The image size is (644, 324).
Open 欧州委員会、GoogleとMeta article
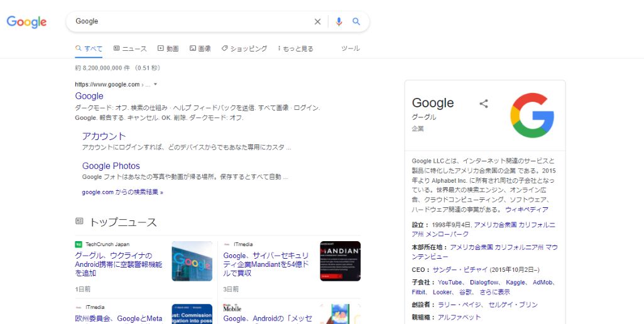coord(119,318)
